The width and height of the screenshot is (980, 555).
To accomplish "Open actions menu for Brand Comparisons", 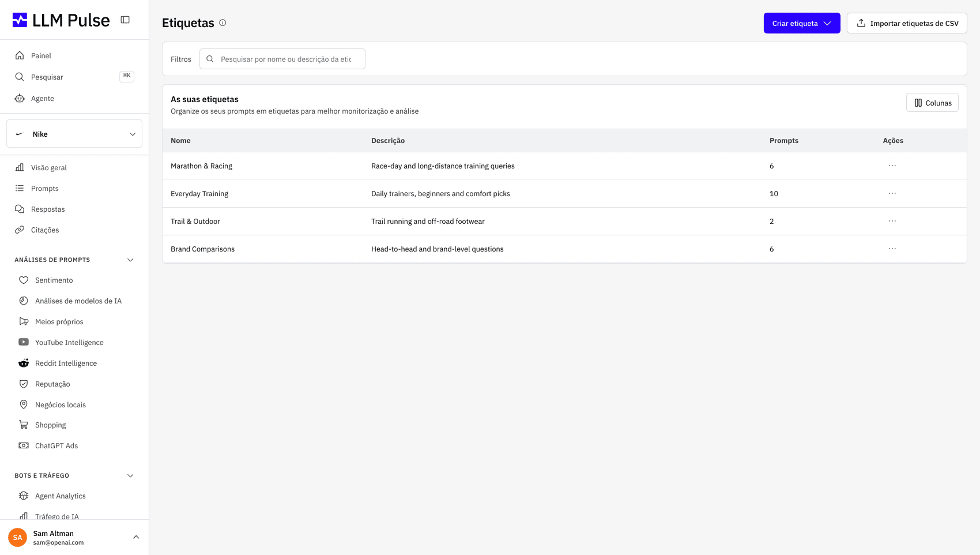I will pos(892,249).
